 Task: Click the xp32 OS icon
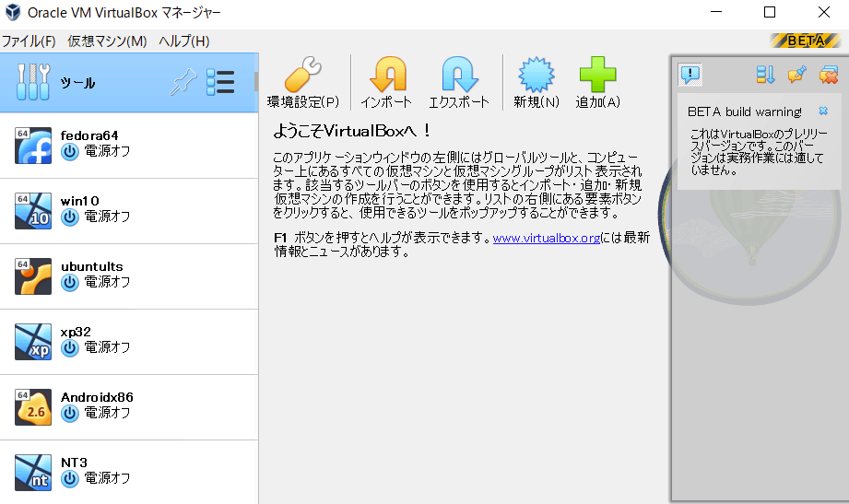tap(33, 342)
